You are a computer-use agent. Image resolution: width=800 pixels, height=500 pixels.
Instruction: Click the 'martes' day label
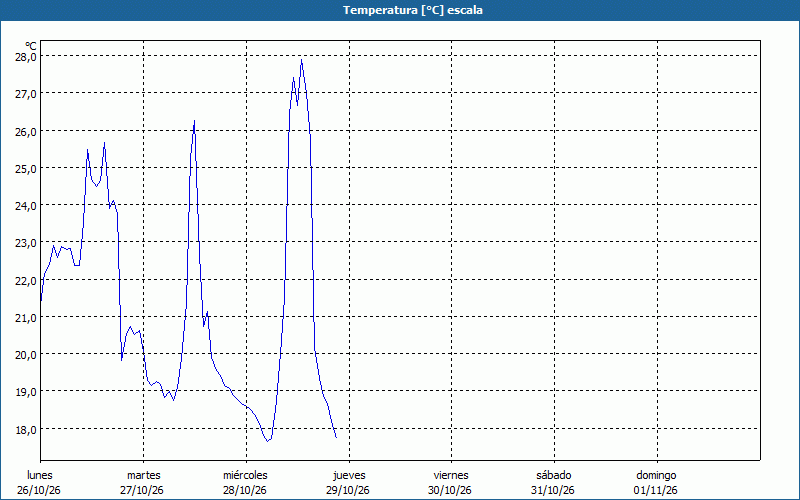pos(143,475)
